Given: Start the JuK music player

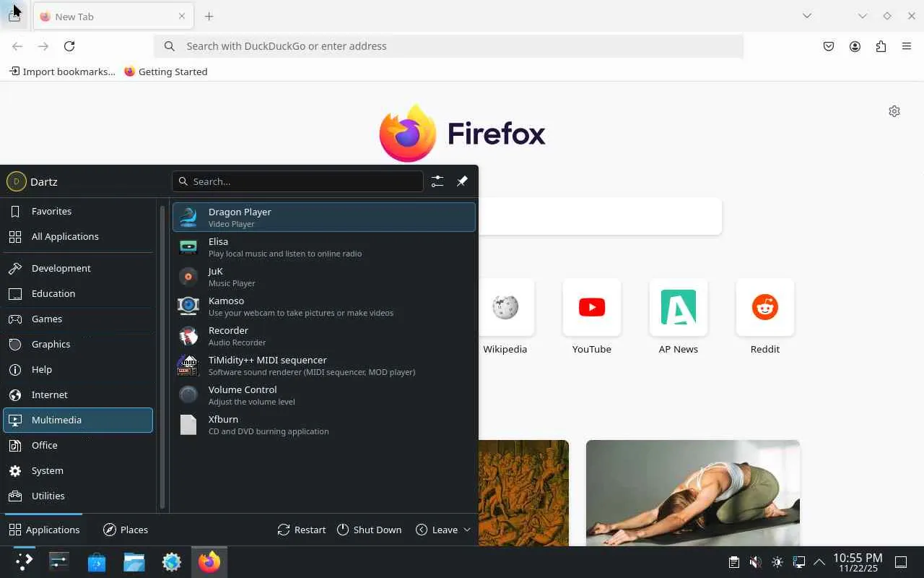Looking at the screenshot, I should [x=324, y=277].
